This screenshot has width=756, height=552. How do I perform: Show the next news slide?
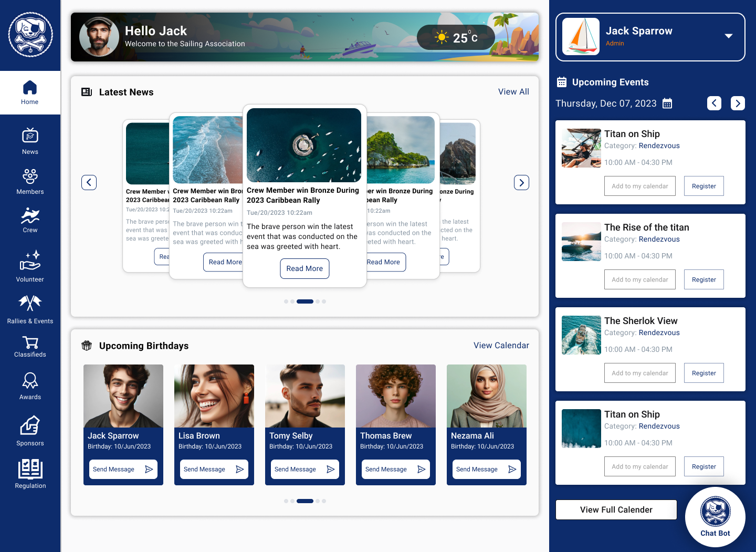pyautogui.click(x=521, y=183)
